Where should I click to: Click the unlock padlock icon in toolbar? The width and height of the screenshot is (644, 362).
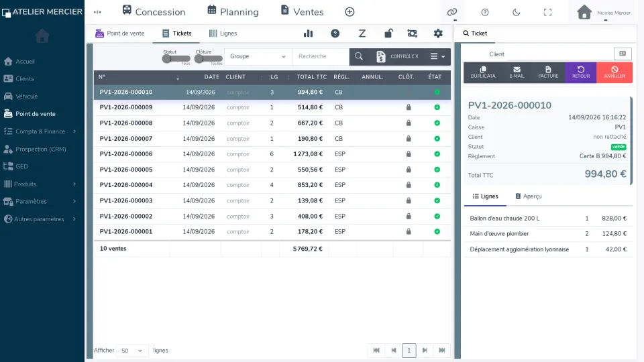point(388,34)
